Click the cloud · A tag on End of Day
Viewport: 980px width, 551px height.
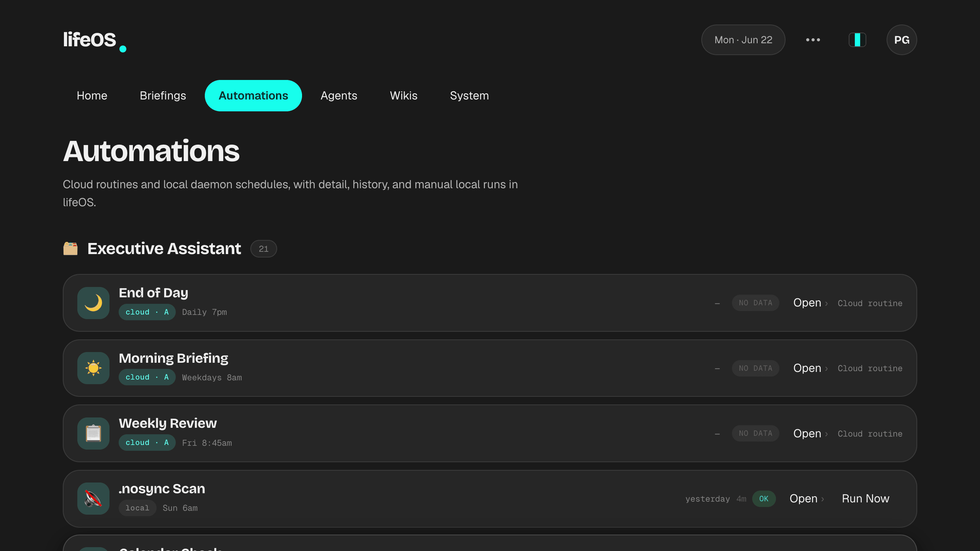click(147, 312)
